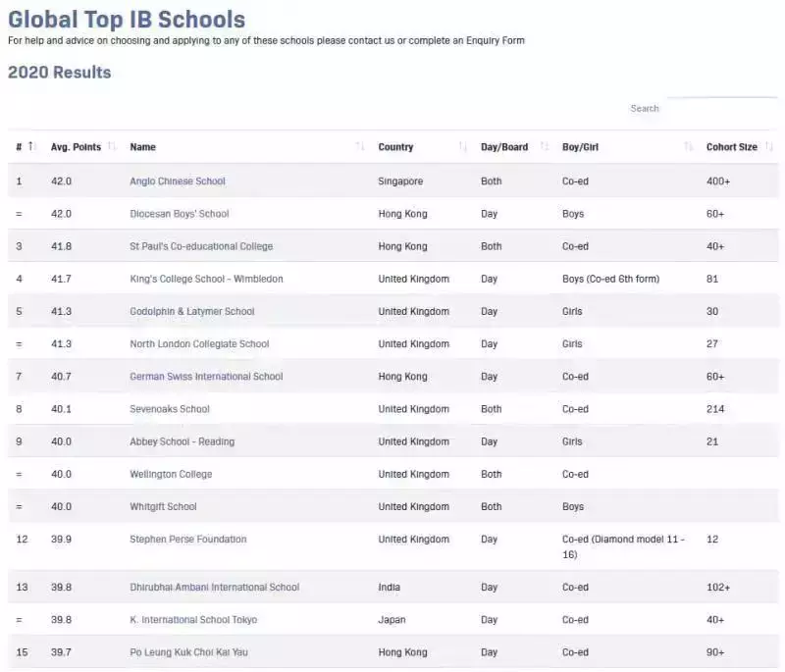Open the Sevenoaks School link

[170, 409]
